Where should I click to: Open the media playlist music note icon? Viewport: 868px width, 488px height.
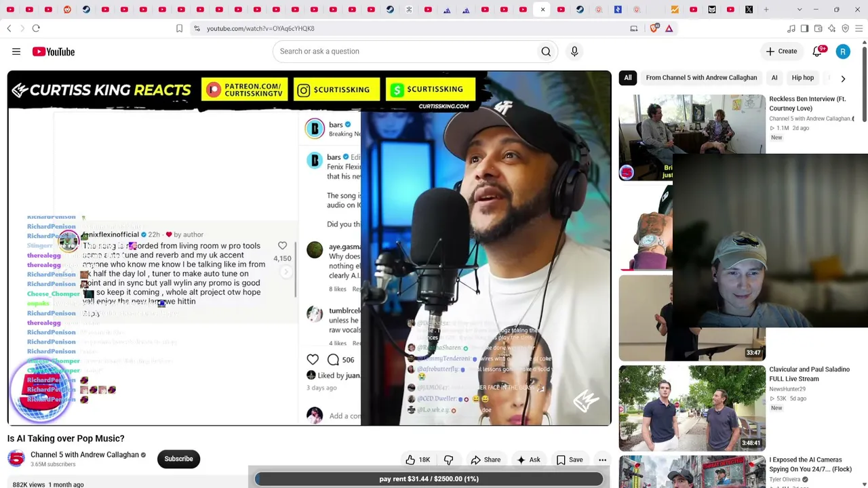tap(791, 28)
